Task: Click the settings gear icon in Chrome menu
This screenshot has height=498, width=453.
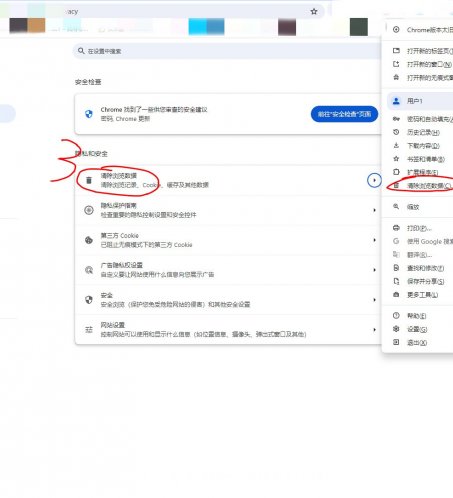Action: (x=396, y=329)
